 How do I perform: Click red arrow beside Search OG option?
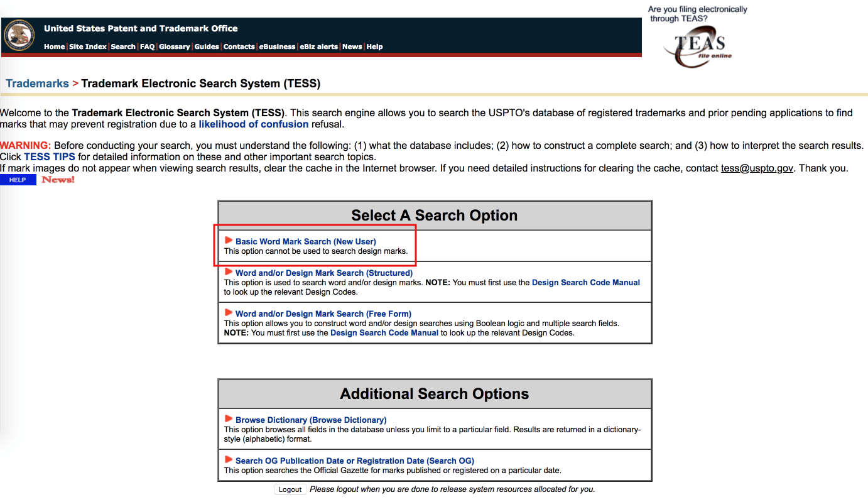pos(229,460)
